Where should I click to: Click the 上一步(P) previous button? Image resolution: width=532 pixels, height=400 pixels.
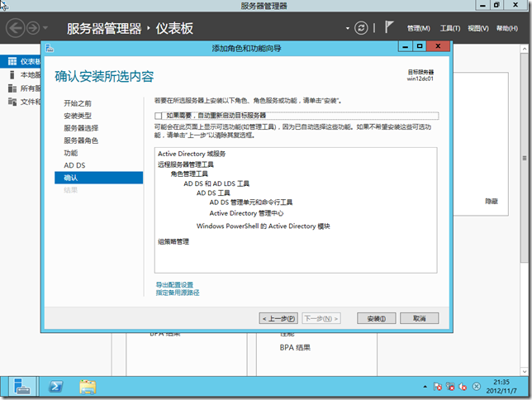tap(278, 318)
